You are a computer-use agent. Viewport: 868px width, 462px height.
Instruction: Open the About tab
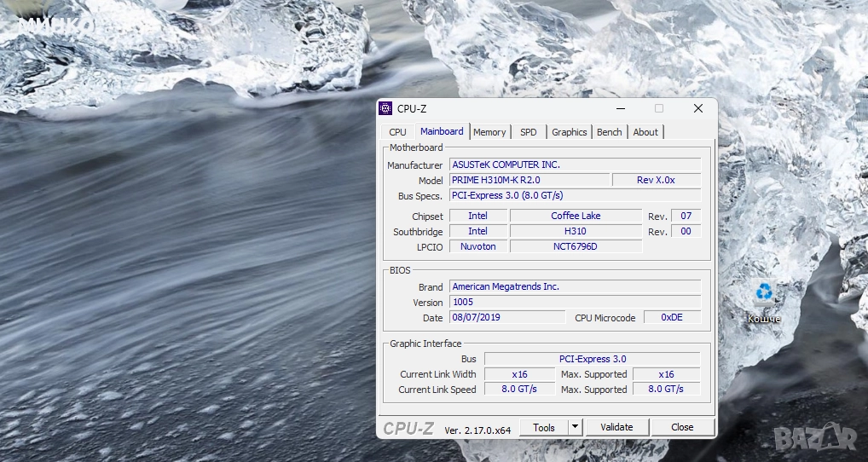tap(645, 132)
